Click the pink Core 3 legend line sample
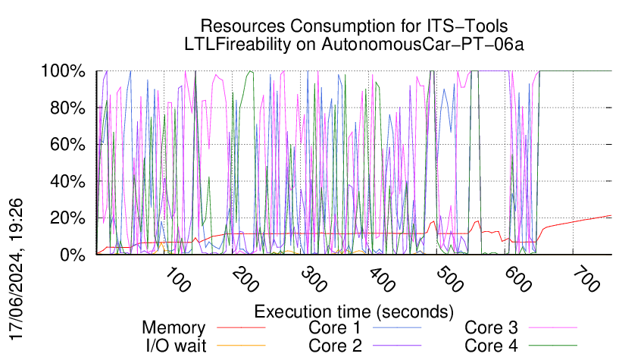The image size is (644, 360). [553, 327]
